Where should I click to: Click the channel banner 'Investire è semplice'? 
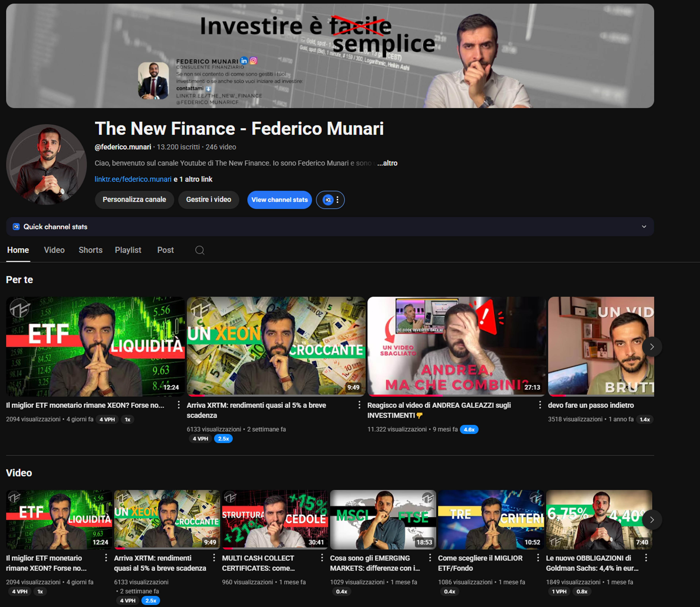330,56
